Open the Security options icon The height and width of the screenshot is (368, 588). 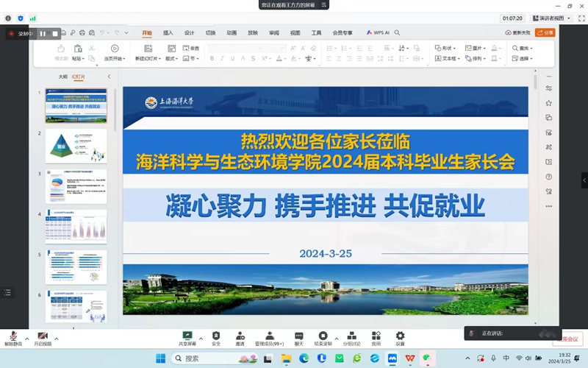click(x=216, y=337)
